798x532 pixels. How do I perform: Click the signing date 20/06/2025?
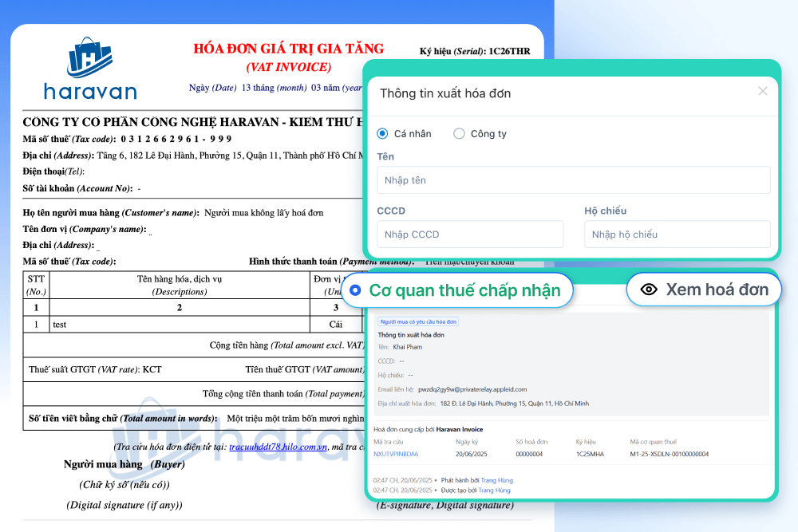tap(472, 454)
